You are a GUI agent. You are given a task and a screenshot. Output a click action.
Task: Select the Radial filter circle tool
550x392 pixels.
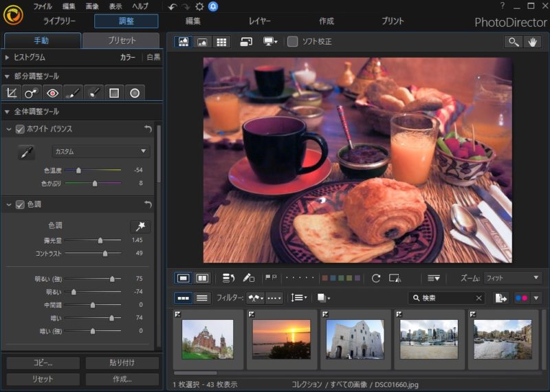click(135, 93)
